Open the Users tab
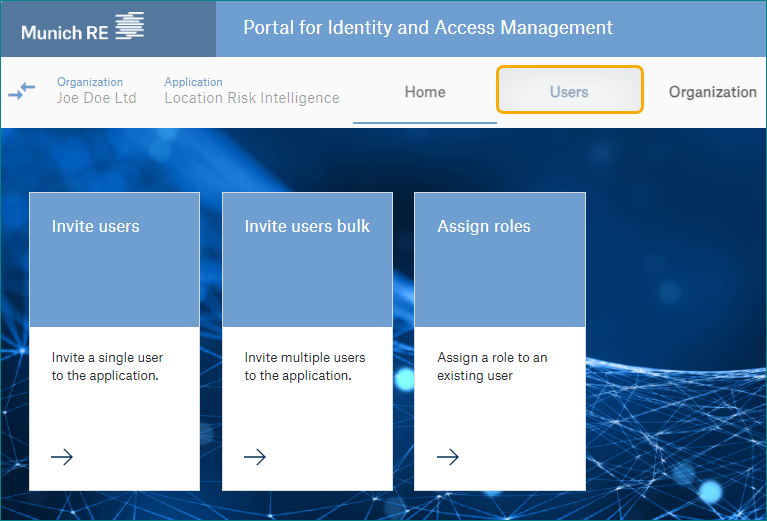 point(569,91)
